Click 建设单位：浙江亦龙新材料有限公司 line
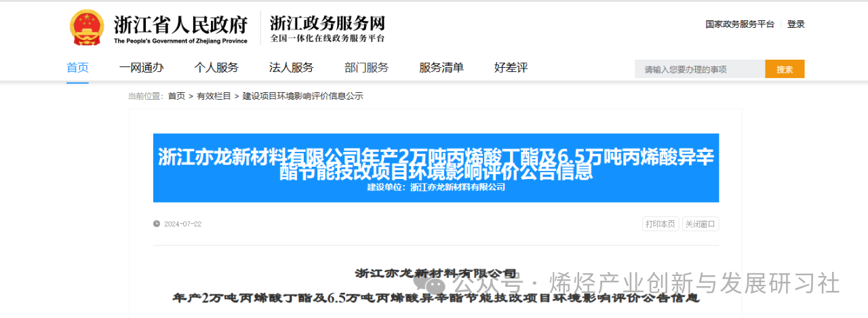Viewport: 868px width, 318px height. (436, 187)
